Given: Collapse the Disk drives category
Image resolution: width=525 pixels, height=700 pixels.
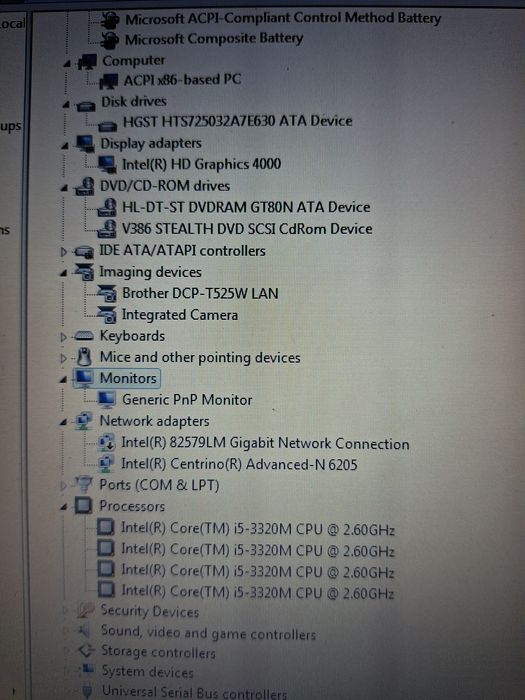Looking at the screenshot, I should (x=66, y=105).
